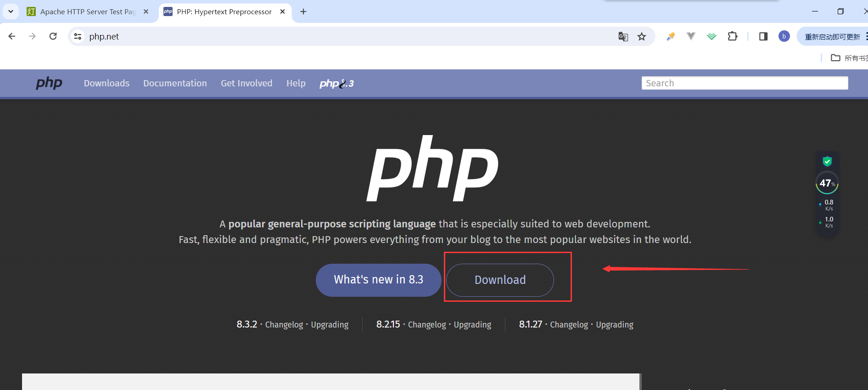868x390 pixels.
Task: Open the 8.3.2 version link
Action: pyautogui.click(x=247, y=324)
